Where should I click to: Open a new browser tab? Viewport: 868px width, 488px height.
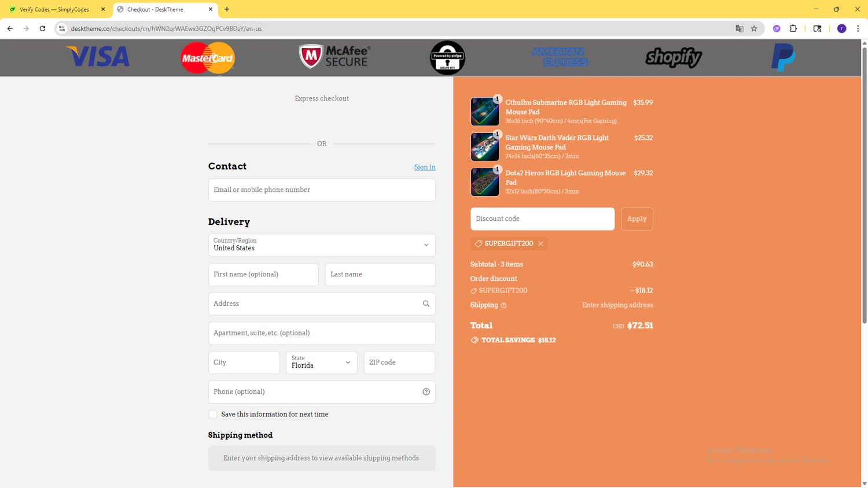click(227, 9)
